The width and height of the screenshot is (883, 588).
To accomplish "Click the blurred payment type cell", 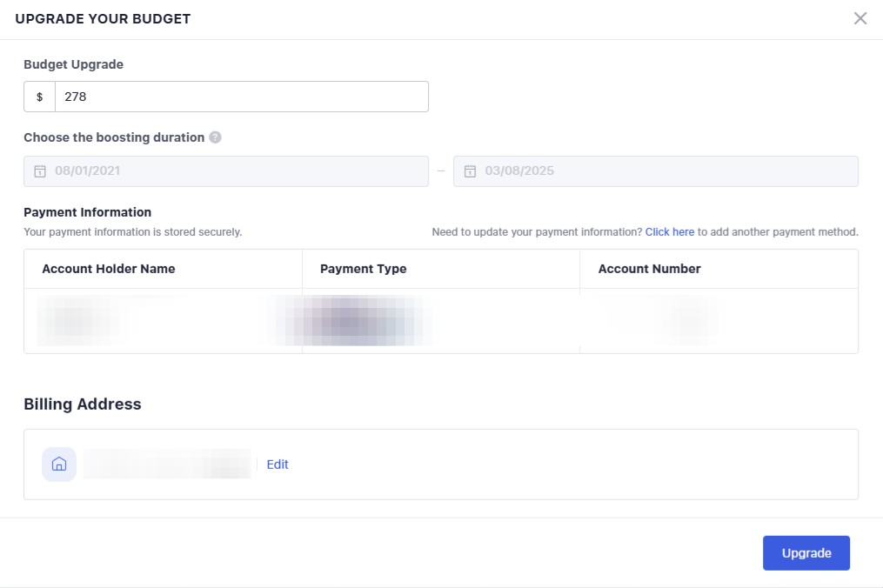I will coord(357,321).
